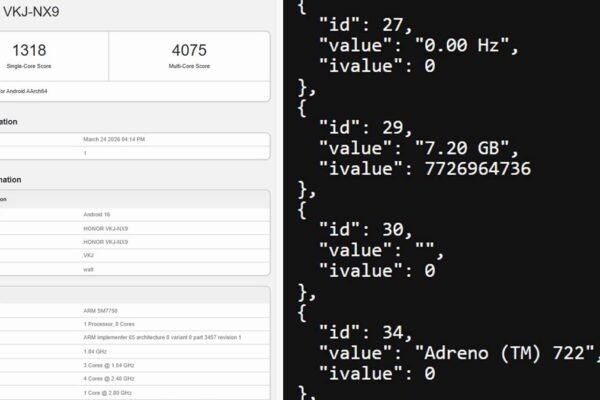
Task: Click the first HONOR VKJ-NX9 model row
Action: [x=106, y=228]
